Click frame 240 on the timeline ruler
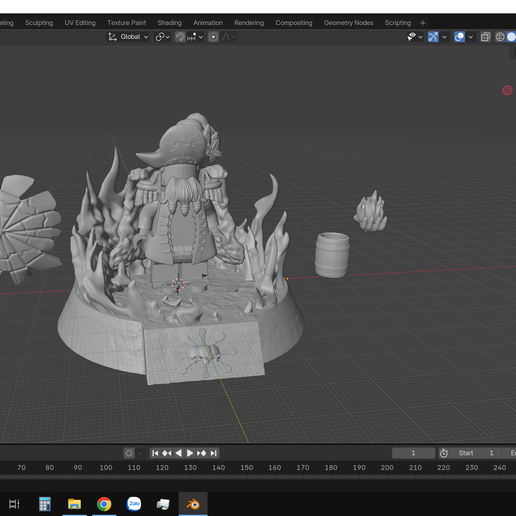This screenshot has width=516, height=516. pos(500,468)
